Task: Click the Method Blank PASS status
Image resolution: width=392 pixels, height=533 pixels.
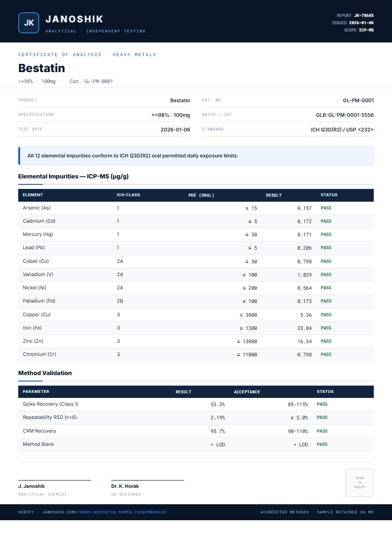Action: 322,444
